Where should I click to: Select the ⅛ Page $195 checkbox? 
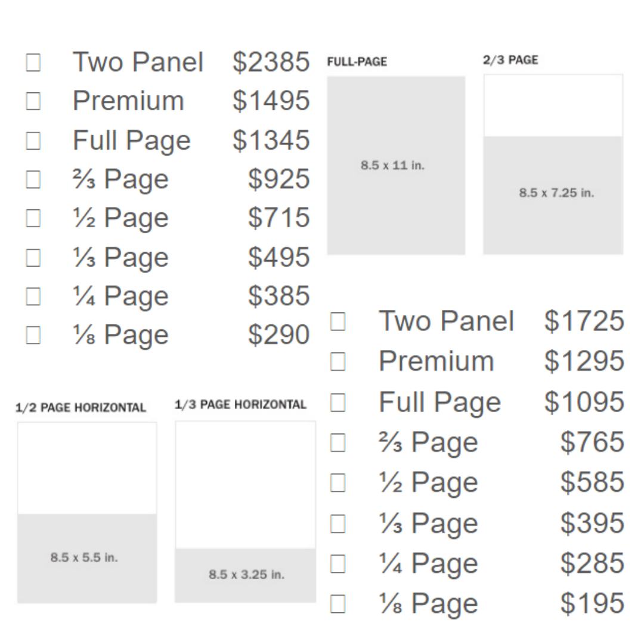tap(338, 604)
